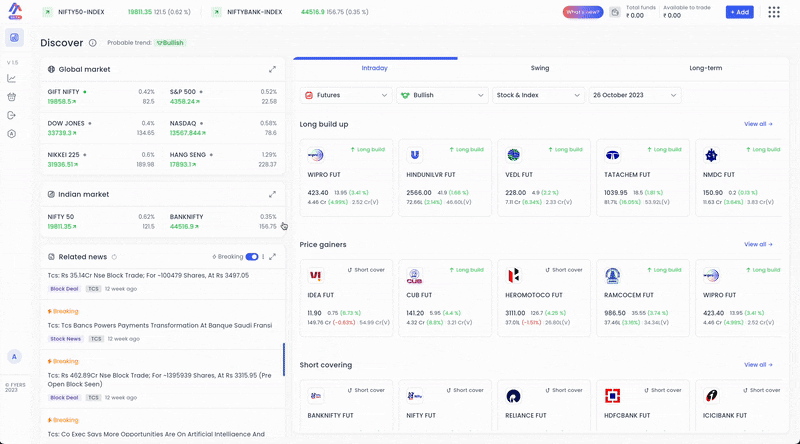View all Long build up stocks
Viewport: 800px width, 444px height.
point(758,124)
